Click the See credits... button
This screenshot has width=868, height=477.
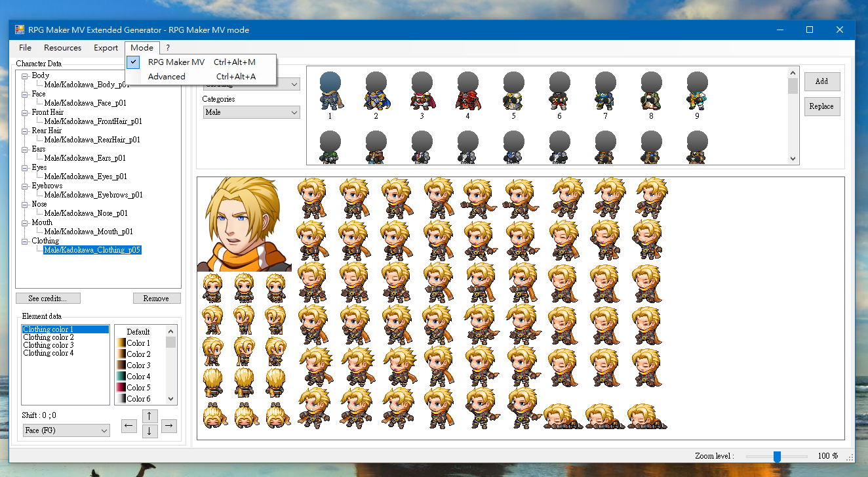pos(48,299)
